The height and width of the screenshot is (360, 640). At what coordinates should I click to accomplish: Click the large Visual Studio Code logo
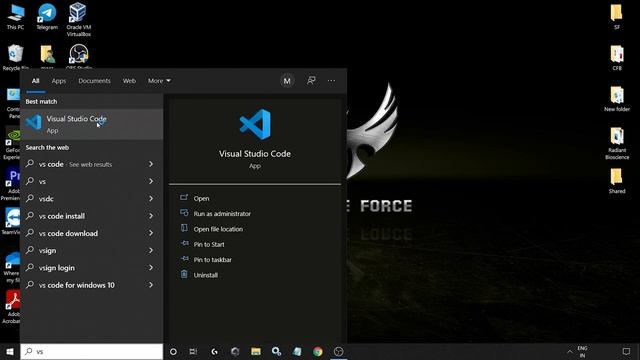pos(255,124)
